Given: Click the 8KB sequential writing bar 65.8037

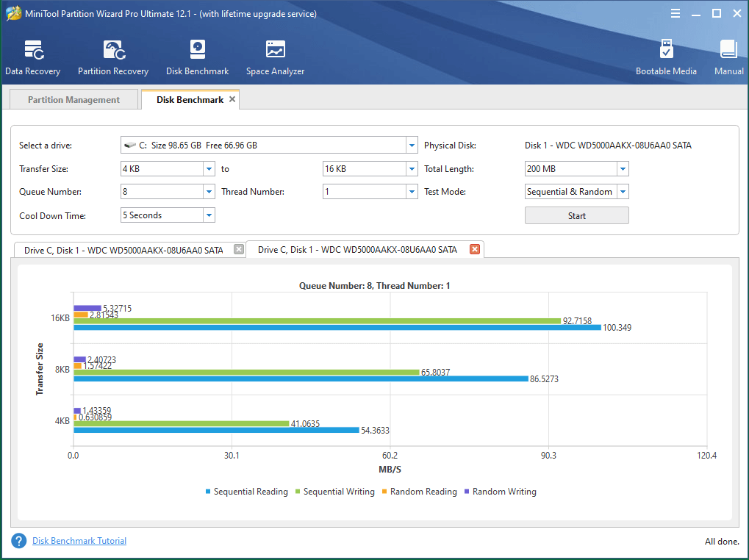Looking at the screenshot, I should pyautogui.click(x=246, y=373).
